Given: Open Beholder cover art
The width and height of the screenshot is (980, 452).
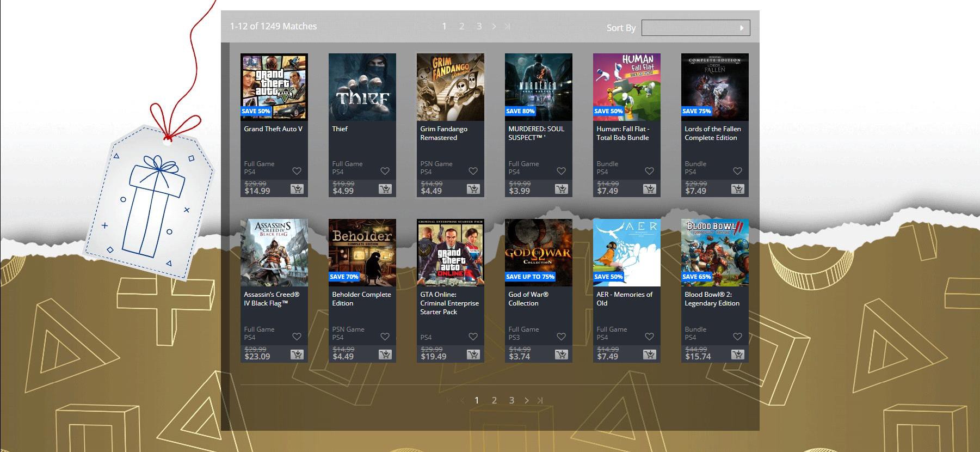Looking at the screenshot, I should coord(362,253).
